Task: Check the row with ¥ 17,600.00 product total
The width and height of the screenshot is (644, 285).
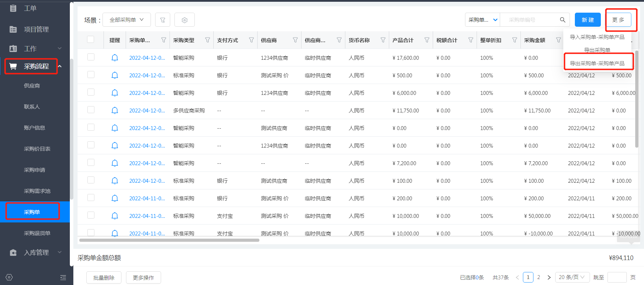Action: point(91,57)
